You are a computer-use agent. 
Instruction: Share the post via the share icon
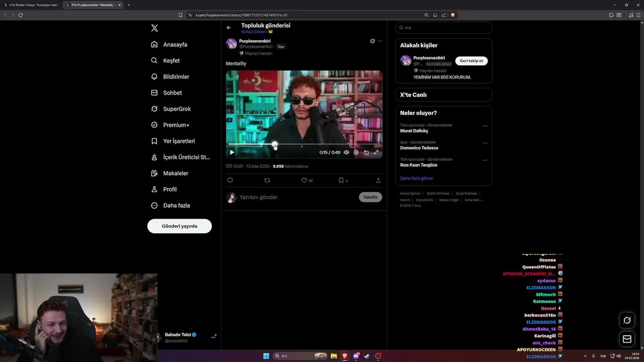(378, 180)
